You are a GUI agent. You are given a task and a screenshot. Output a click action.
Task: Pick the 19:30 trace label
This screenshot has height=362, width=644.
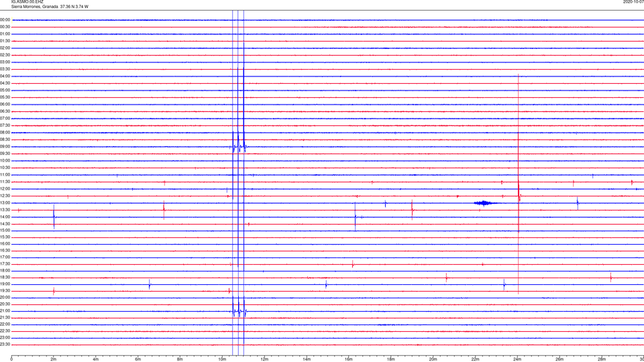tap(5, 290)
